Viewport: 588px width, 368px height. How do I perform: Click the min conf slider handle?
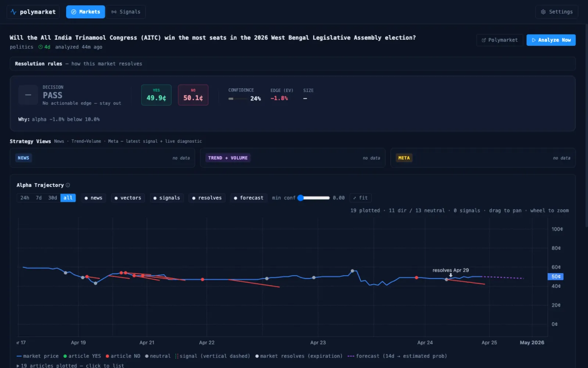301,198
